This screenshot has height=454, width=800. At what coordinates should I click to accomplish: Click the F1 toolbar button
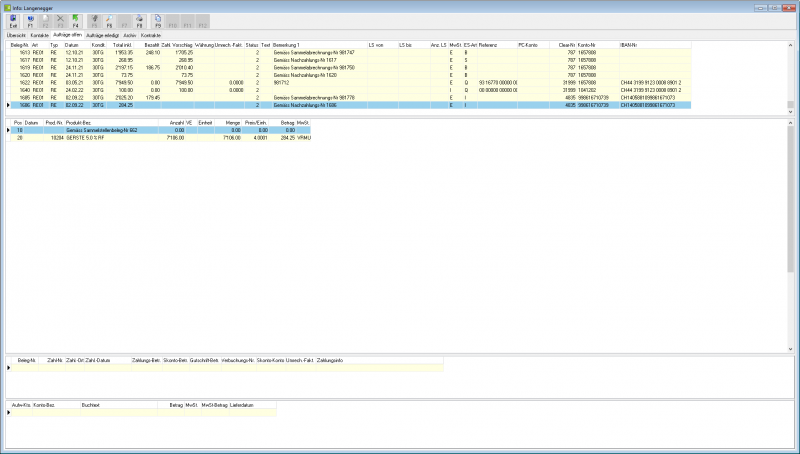(30, 21)
